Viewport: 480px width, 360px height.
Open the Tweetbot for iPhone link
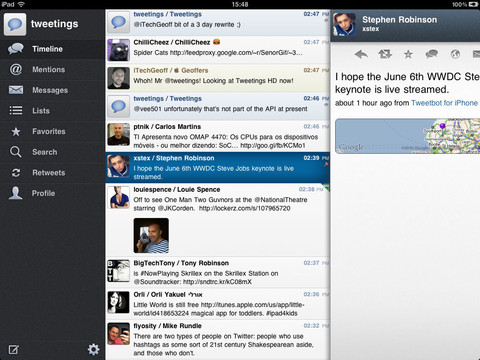click(444, 103)
